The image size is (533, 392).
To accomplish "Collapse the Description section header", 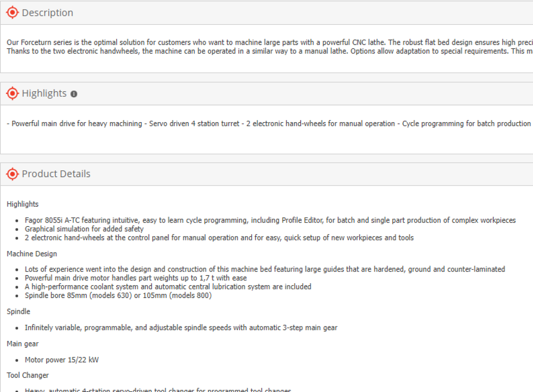I will click(x=266, y=13).
